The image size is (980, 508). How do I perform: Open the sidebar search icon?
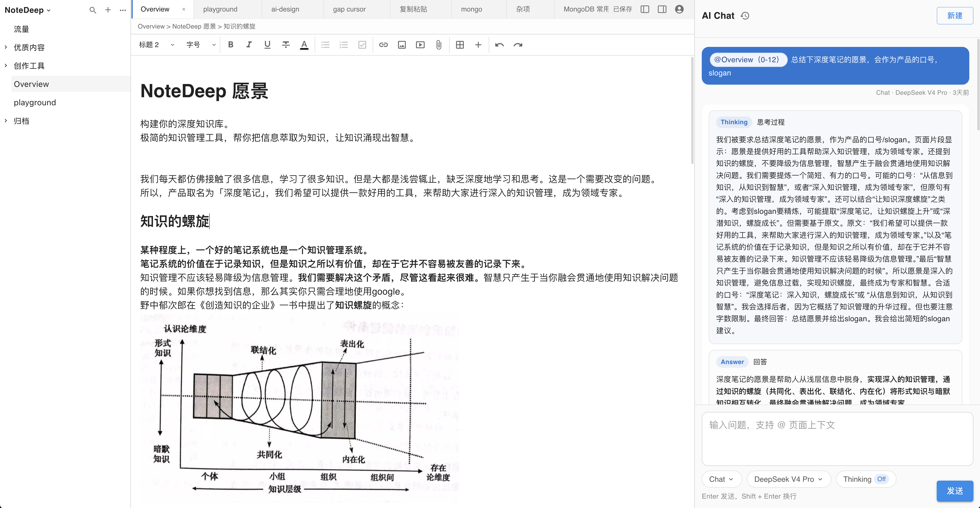[92, 10]
